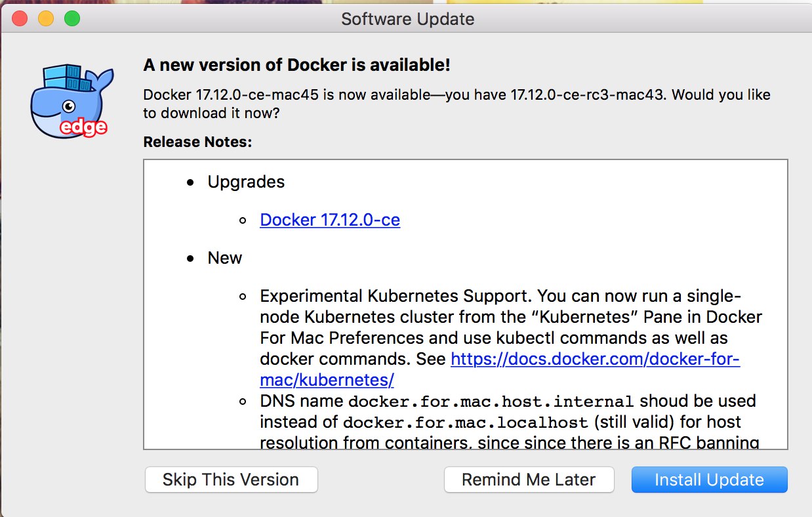Click the Upgrades bullet heading

pos(246,182)
